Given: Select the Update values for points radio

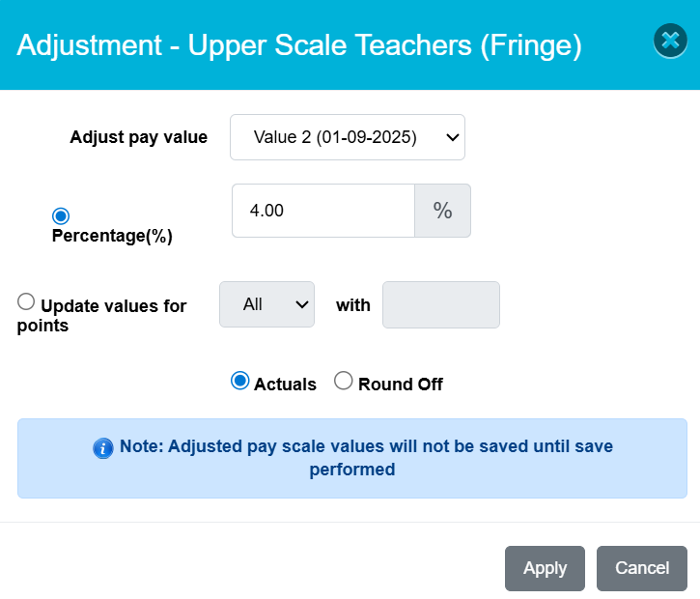Looking at the screenshot, I should coord(26,301).
